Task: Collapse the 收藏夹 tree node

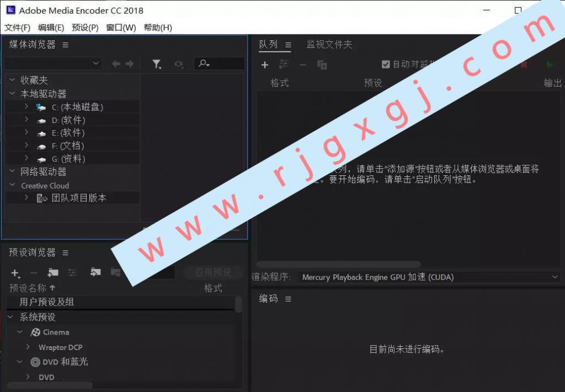Action: tap(12, 79)
